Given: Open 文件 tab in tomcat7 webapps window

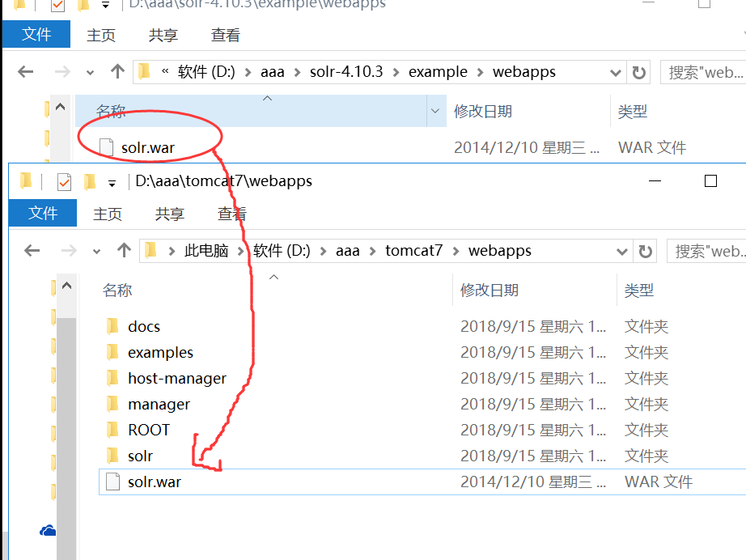Looking at the screenshot, I should [43, 213].
